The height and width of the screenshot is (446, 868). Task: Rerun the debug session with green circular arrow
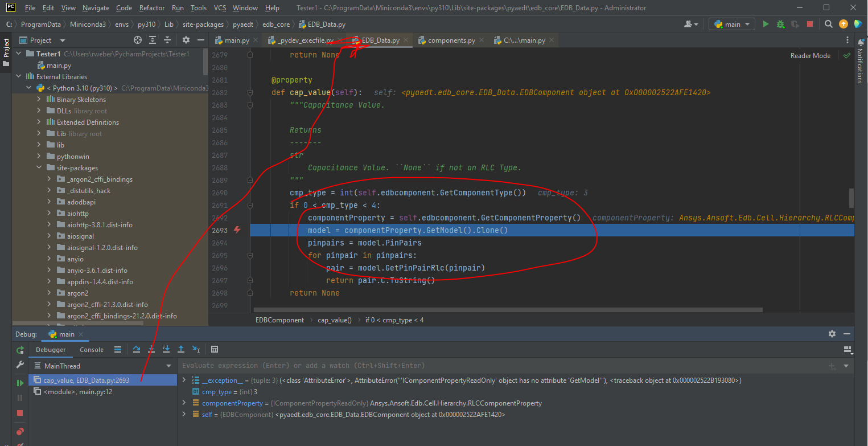tap(19, 350)
